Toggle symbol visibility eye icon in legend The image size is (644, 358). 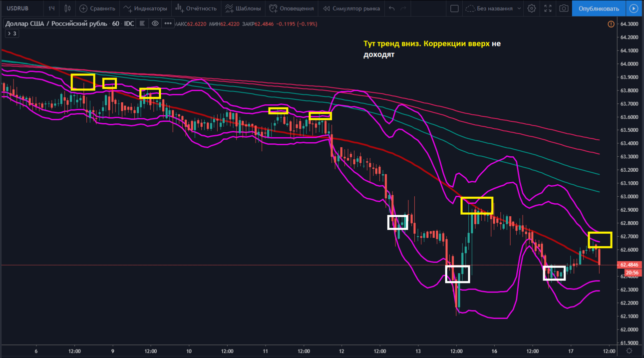click(155, 23)
